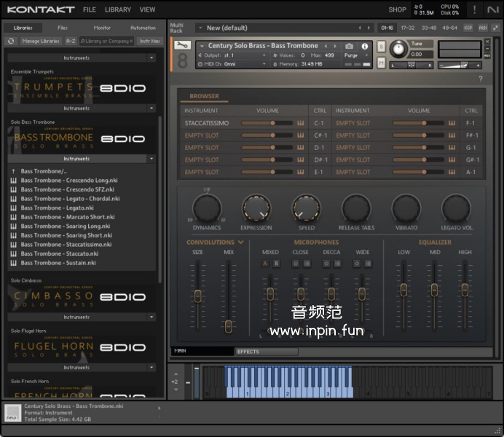Click the EQUALIZER LOW slider handle
This screenshot has height=437, width=504.
pyautogui.click(x=403, y=290)
